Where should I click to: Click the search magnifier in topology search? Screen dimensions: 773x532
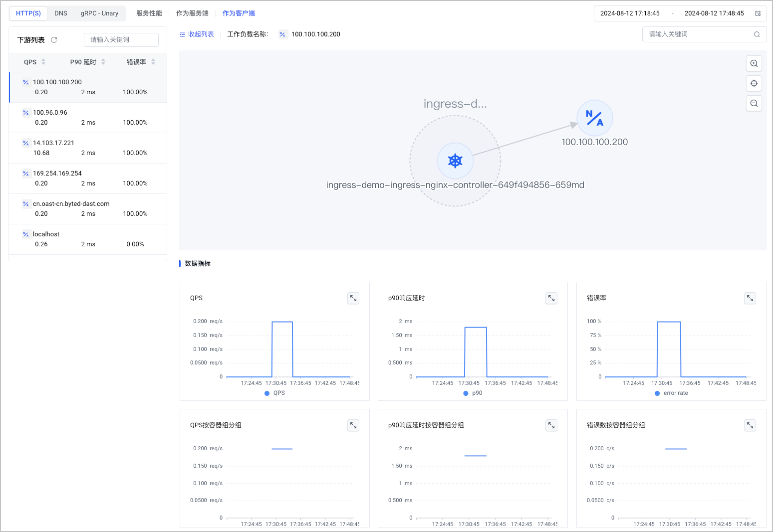point(757,34)
